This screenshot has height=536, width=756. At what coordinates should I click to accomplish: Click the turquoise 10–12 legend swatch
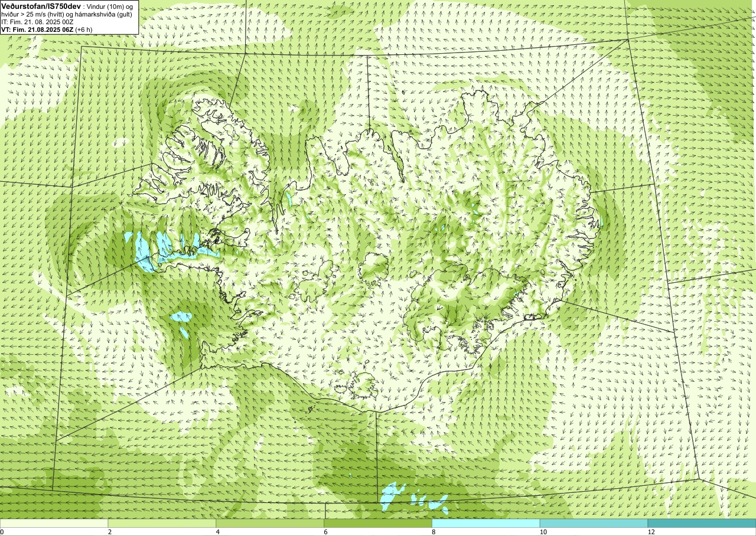tap(594, 523)
